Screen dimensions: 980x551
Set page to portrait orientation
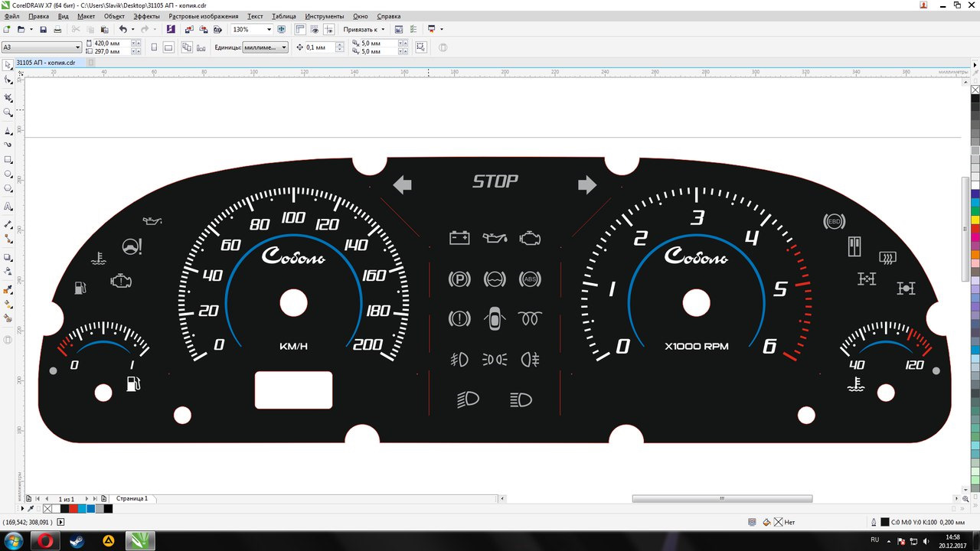tap(154, 47)
